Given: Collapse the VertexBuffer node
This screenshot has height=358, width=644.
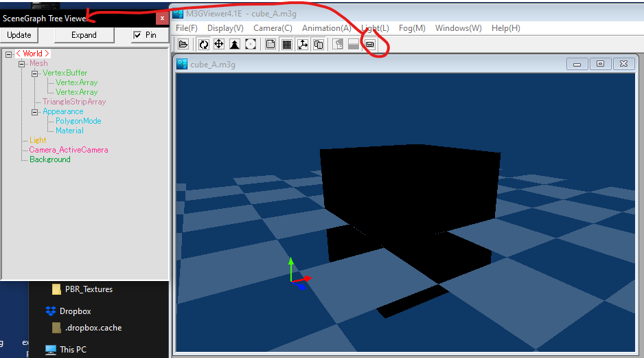Looking at the screenshot, I should click(35, 74).
